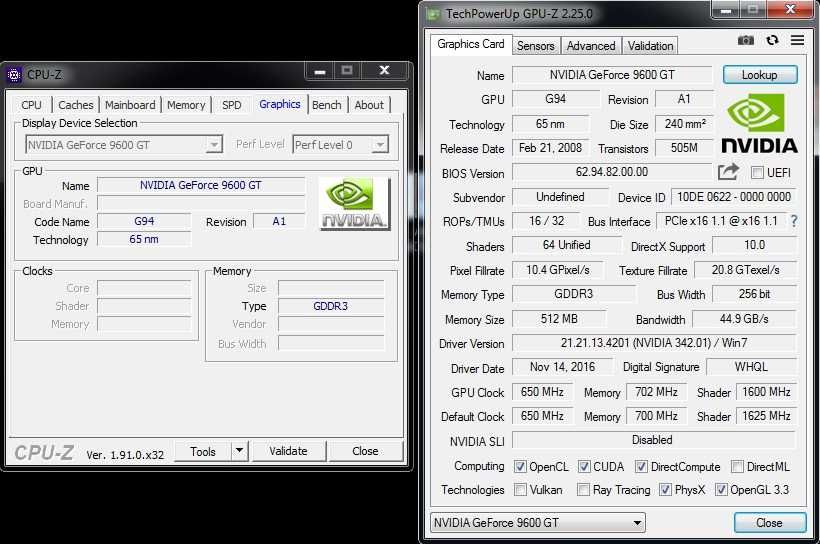This screenshot has width=820, height=544.
Task: Click the GPU-Z refresh icon
Action: (772, 40)
